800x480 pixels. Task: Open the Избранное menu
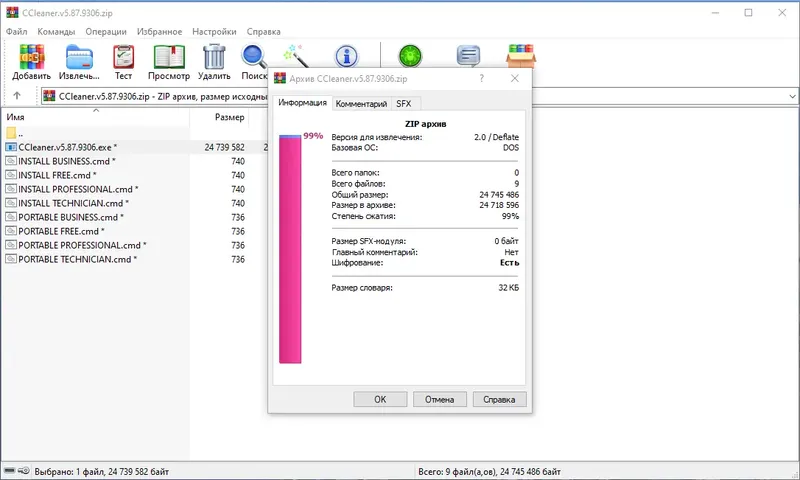pos(159,32)
